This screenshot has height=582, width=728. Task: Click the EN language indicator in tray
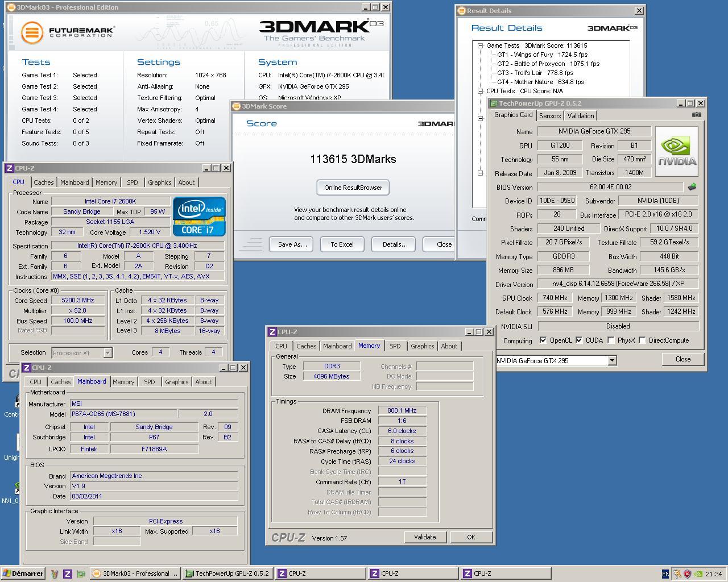click(x=665, y=574)
